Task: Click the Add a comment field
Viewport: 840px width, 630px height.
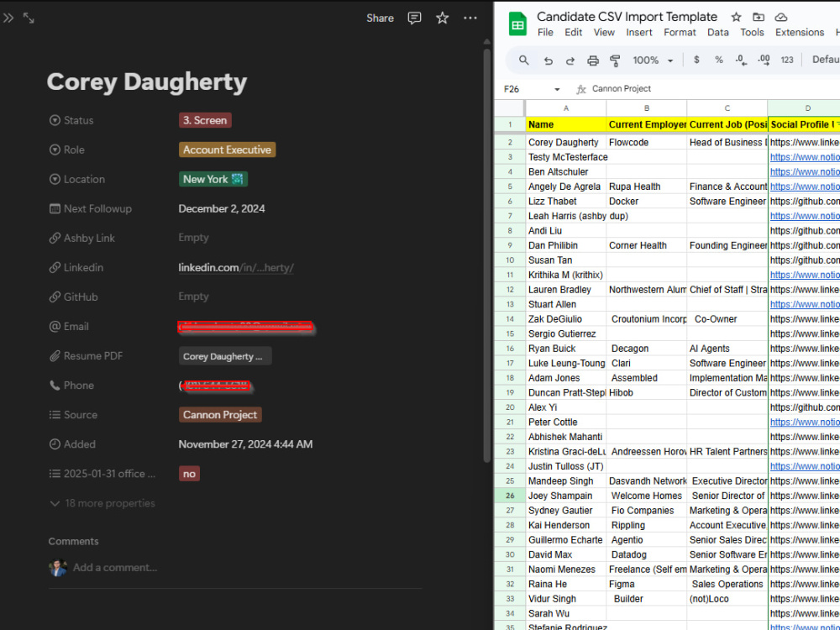Action: click(115, 568)
